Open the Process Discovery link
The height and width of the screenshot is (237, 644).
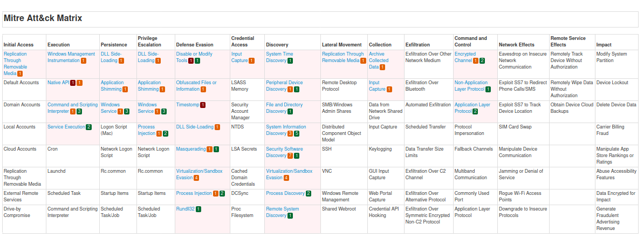pyautogui.click(x=285, y=193)
